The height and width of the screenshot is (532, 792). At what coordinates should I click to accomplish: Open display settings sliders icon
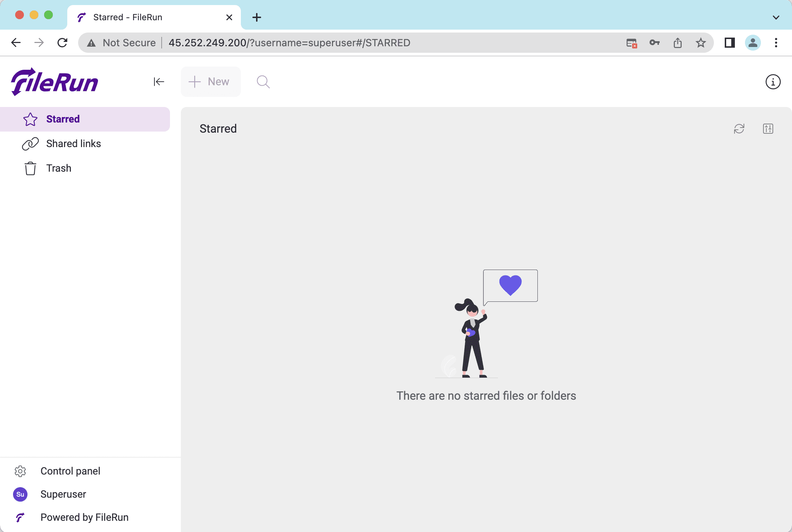point(768,129)
